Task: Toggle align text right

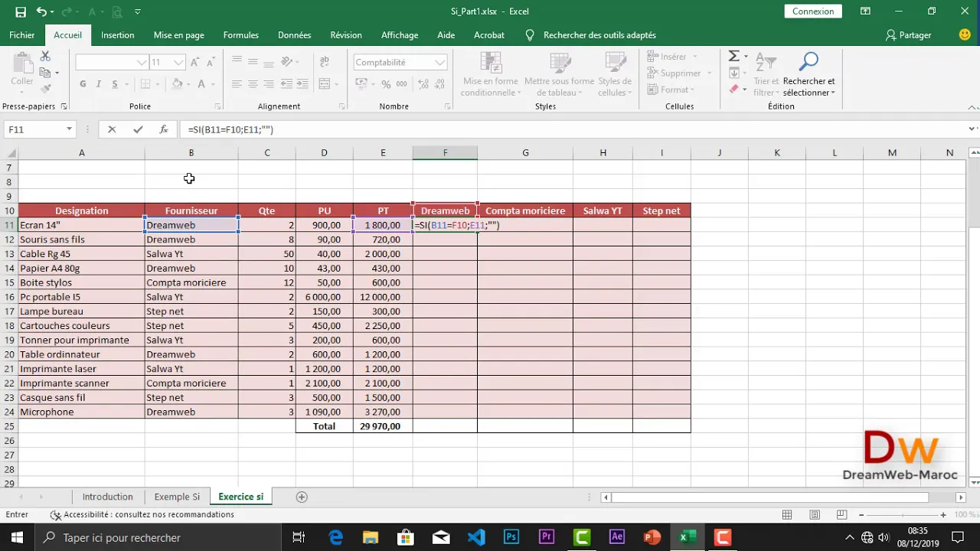Action: tap(269, 84)
